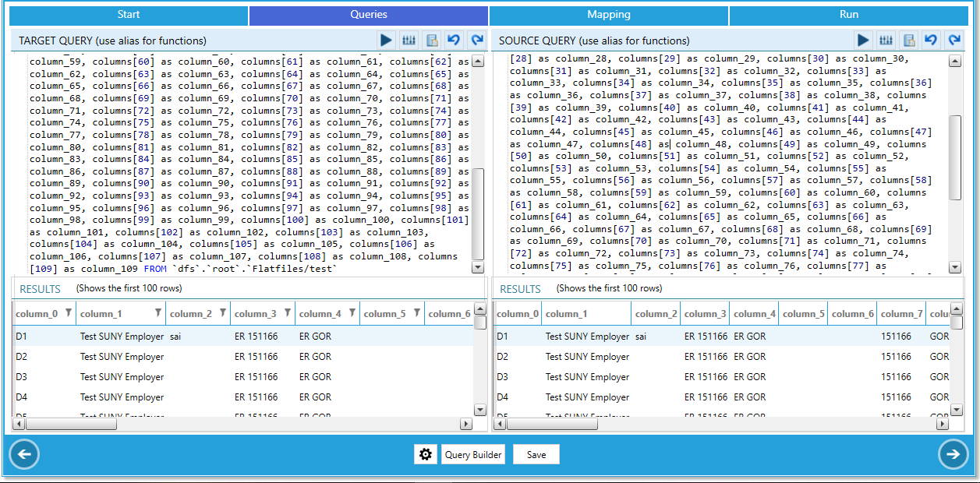Screen dimensions: 980x483
Task: Click column_6 header in target results
Action: (449, 314)
